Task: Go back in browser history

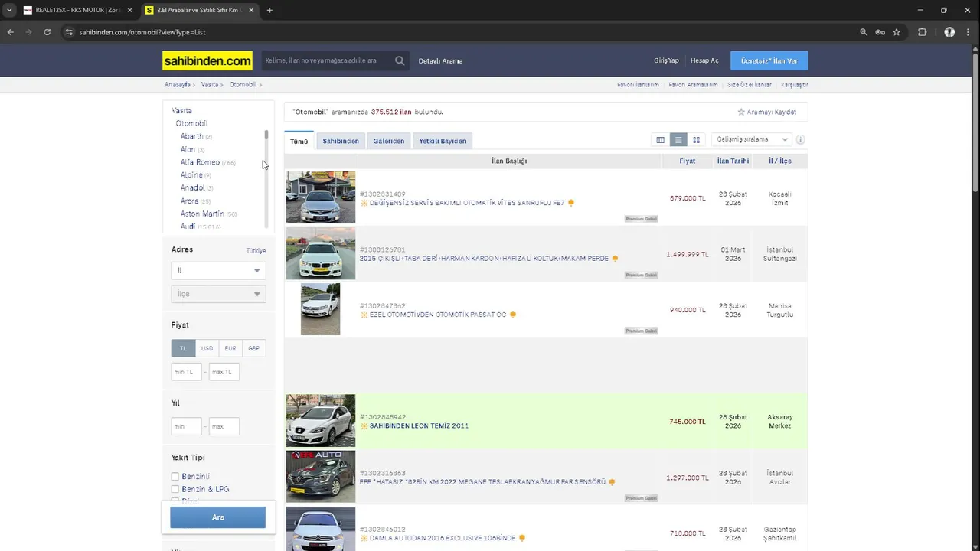Action: (x=10, y=32)
